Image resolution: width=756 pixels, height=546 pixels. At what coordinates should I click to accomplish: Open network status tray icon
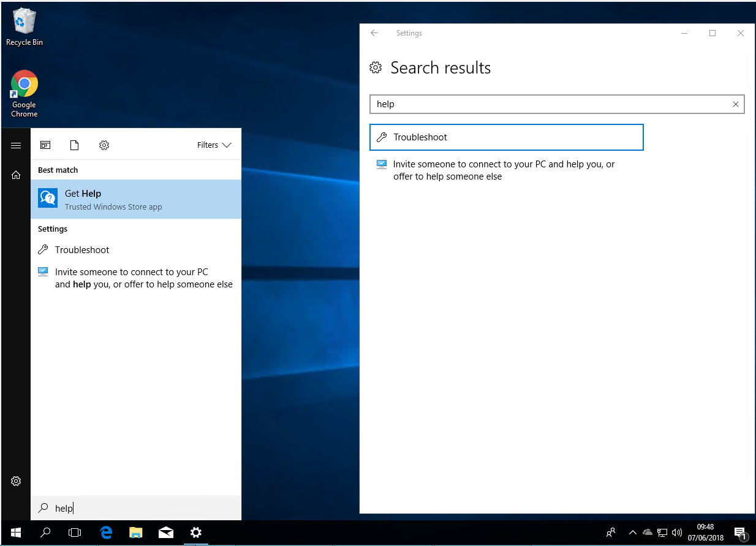pyautogui.click(x=662, y=533)
